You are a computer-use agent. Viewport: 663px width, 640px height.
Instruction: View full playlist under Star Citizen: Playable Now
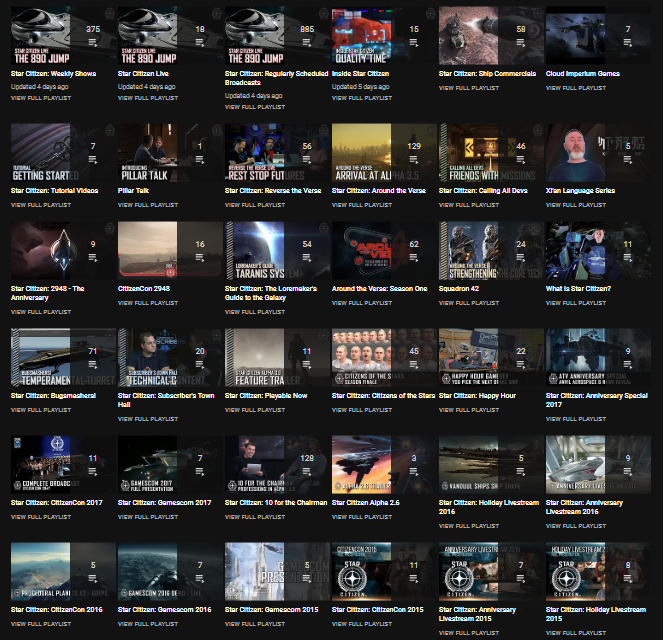click(x=255, y=409)
